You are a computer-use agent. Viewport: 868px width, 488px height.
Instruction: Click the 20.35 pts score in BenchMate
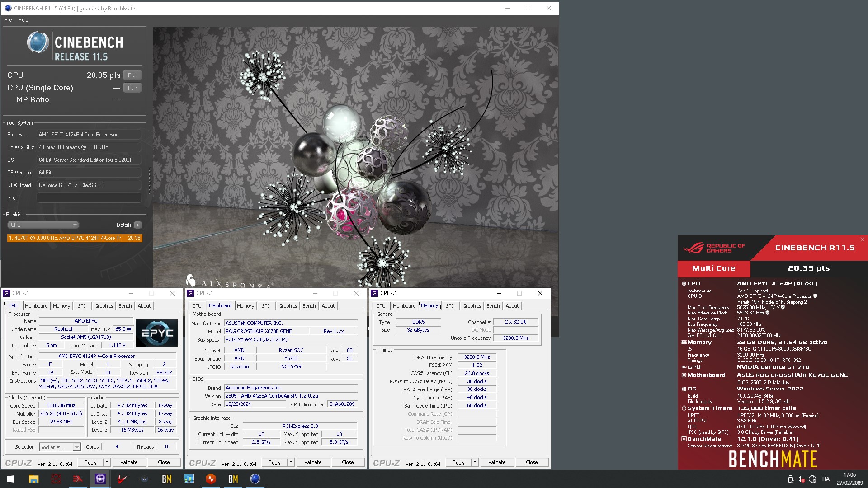click(x=809, y=268)
